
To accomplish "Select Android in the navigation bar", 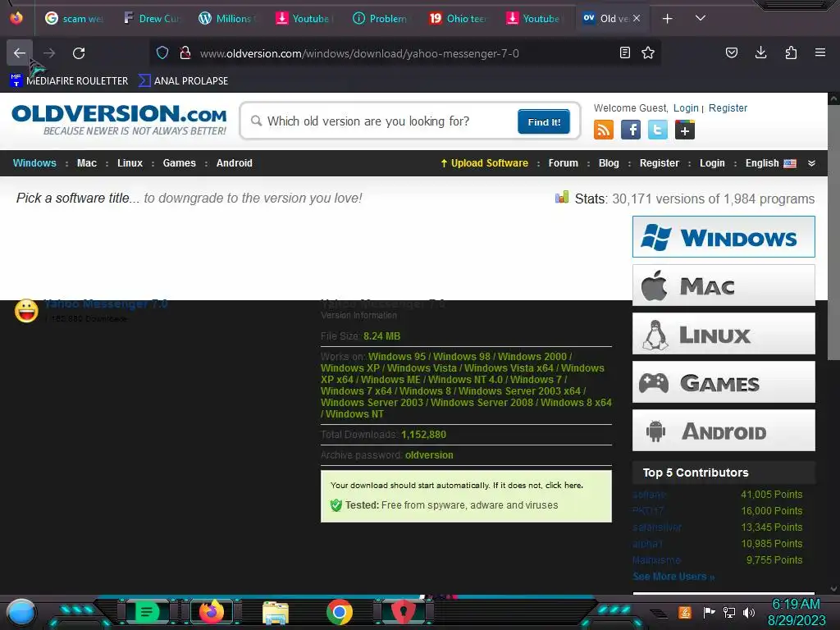I will click(234, 163).
